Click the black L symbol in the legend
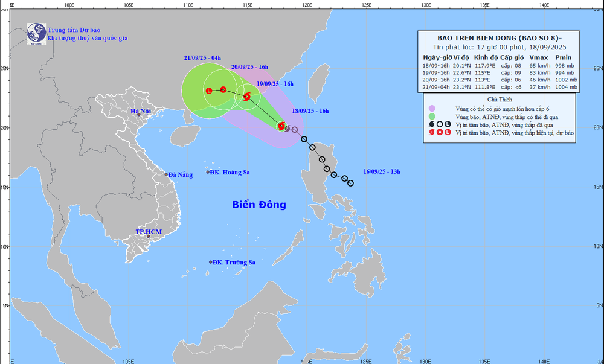This screenshot has height=364, width=604. point(448,125)
